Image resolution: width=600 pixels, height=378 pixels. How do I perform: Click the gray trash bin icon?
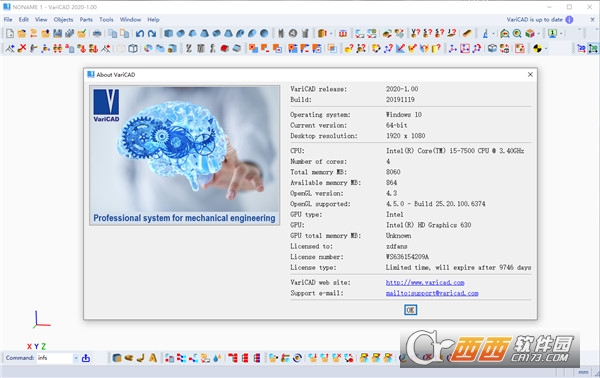tap(305, 34)
